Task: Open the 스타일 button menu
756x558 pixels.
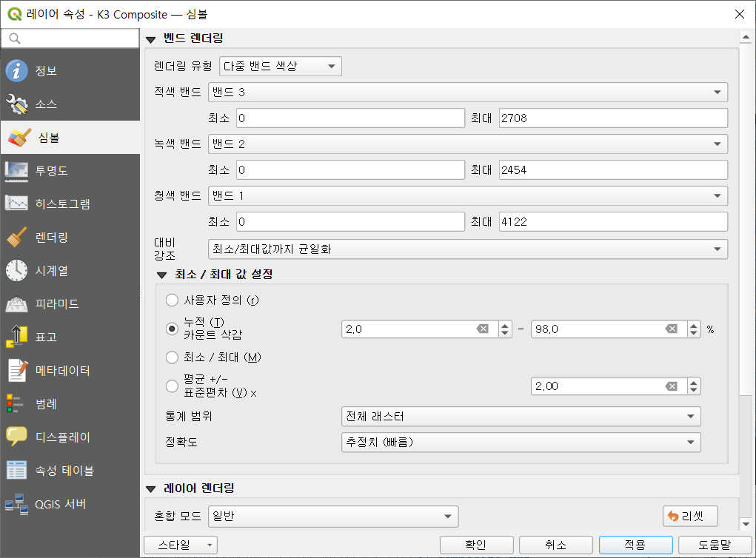Action: pos(181,545)
